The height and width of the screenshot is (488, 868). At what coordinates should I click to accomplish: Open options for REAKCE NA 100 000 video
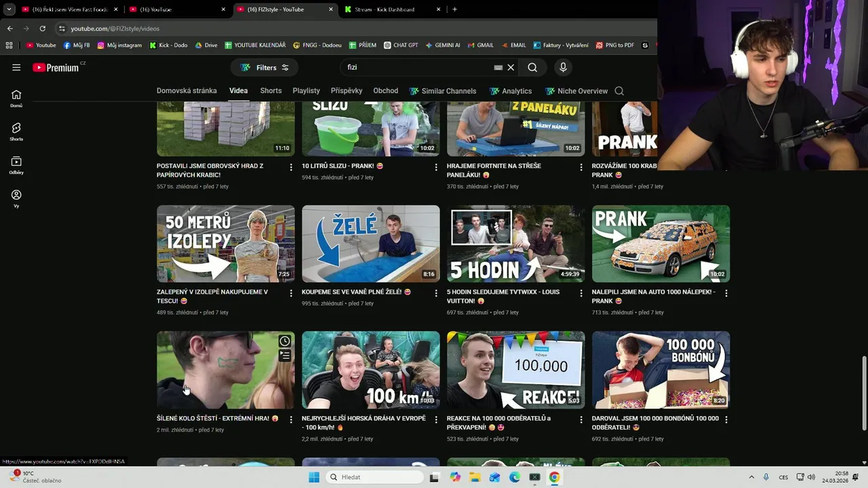pyautogui.click(x=581, y=420)
